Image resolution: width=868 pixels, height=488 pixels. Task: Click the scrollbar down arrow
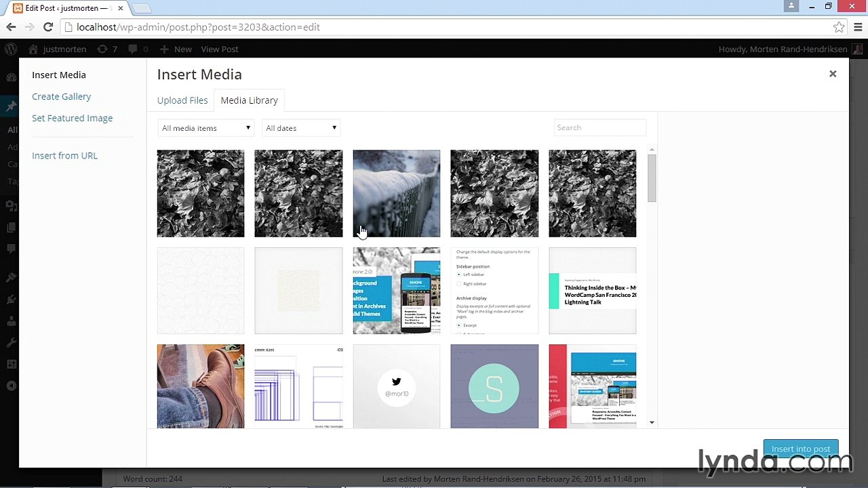652,422
